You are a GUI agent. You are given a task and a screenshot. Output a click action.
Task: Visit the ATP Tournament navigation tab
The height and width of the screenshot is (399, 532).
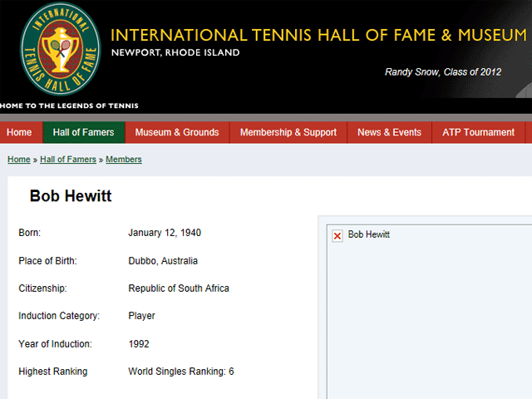click(478, 132)
